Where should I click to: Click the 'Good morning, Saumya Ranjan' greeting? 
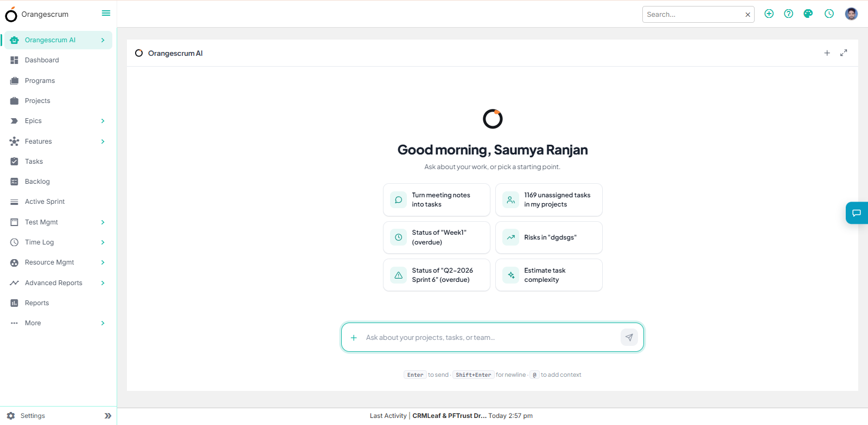[x=493, y=150]
